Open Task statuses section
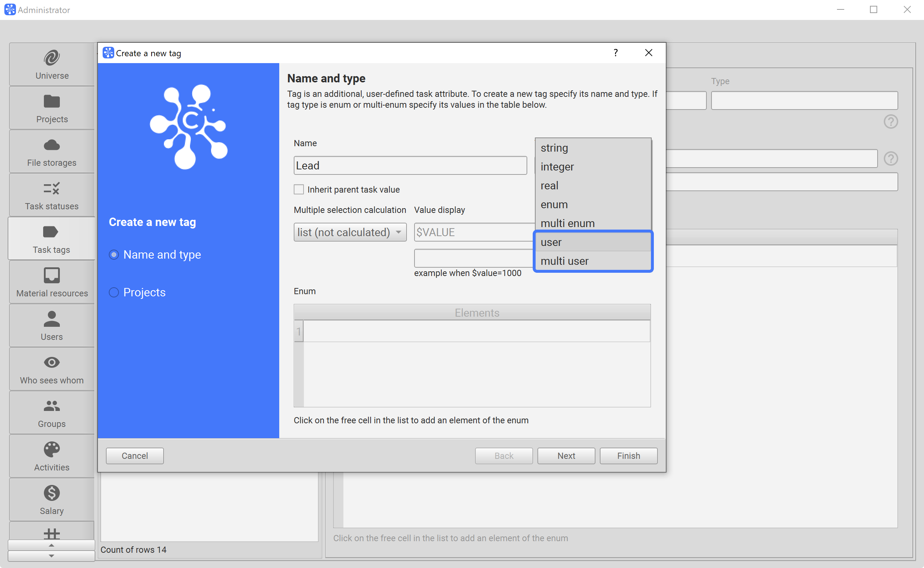Viewport: 924px width, 568px height. 52,195
